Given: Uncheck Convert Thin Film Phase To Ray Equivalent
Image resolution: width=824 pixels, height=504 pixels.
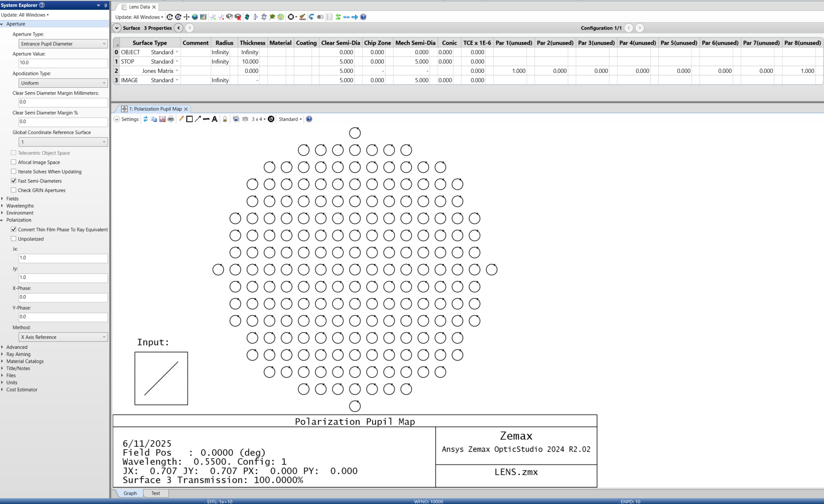Looking at the screenshot, I should pos(14,229).
